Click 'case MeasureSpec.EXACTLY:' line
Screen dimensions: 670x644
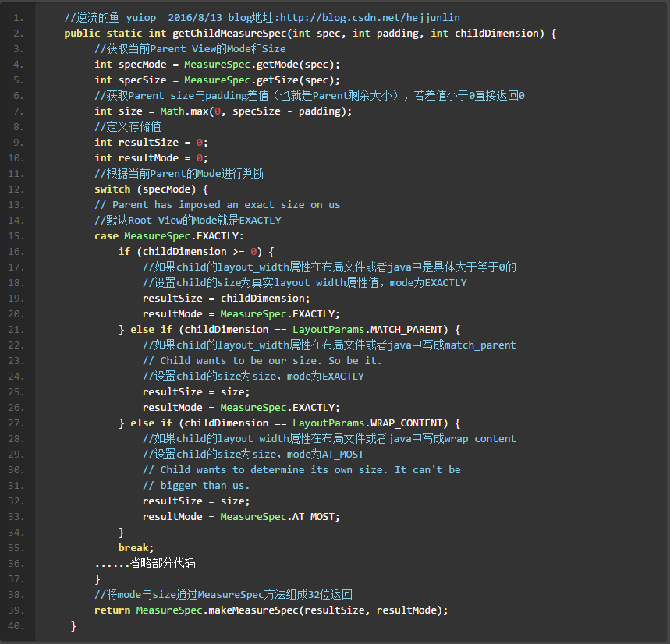(x=169, y=235)
